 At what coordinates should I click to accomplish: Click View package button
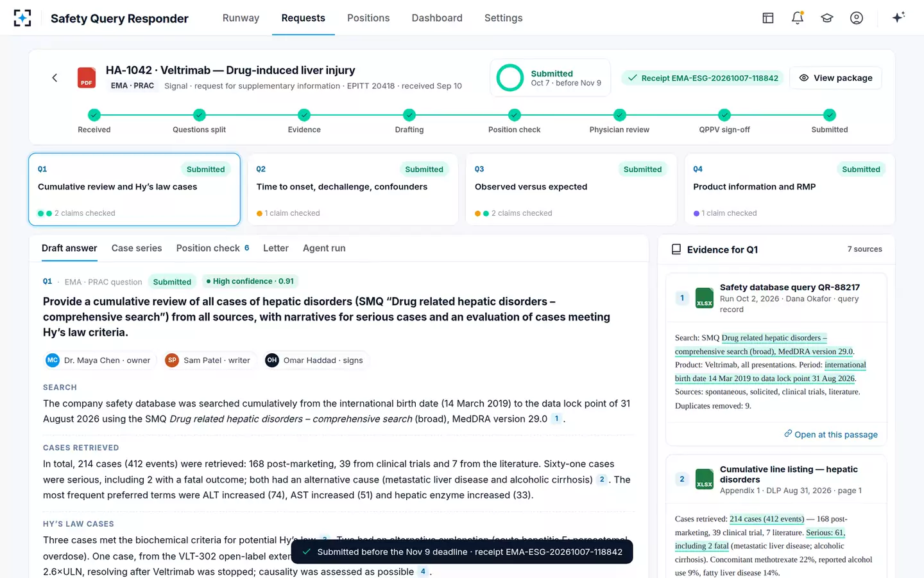[835, 78]
